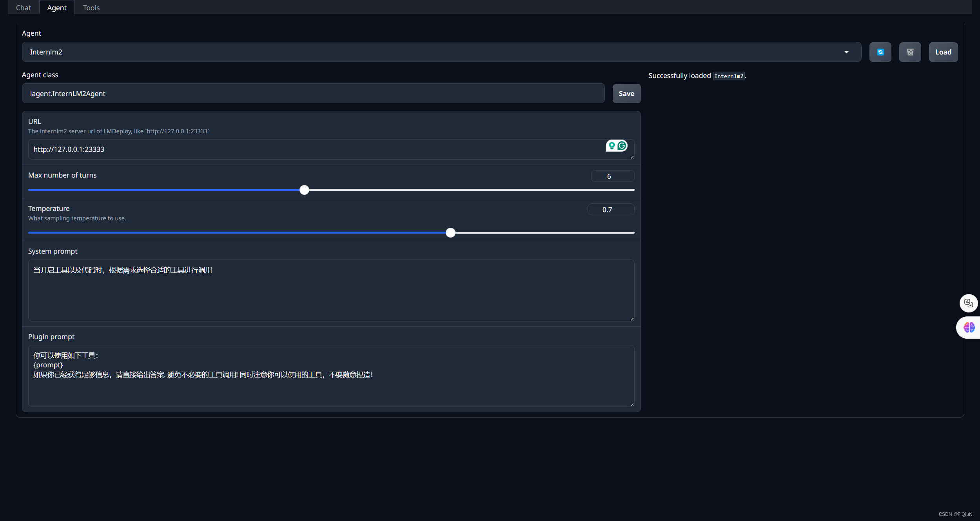Open the Internlm2 agent combo box

coord(441,52)
